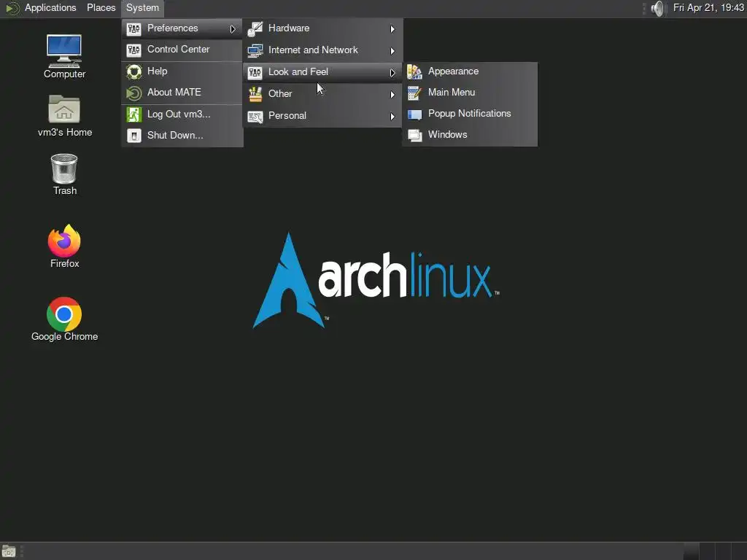Expand the Hardware submenu arrow
This screenshot has width=747, height=560.
point(392,29)
